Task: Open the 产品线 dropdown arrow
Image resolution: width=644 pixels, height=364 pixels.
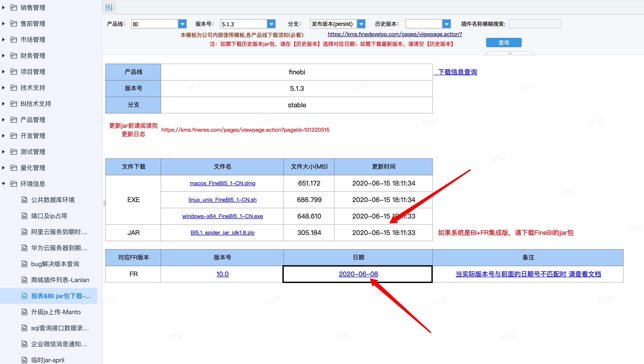Action: [182, 24]
